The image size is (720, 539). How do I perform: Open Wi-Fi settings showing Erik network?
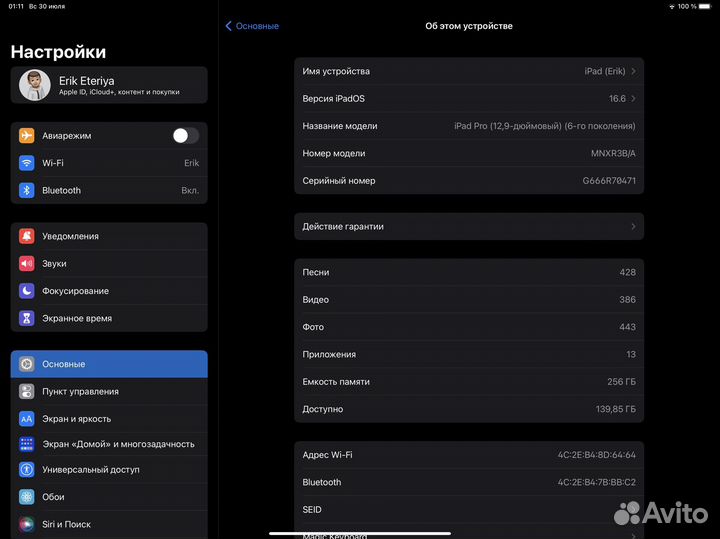pyautogui.click(x=109, y=163)
